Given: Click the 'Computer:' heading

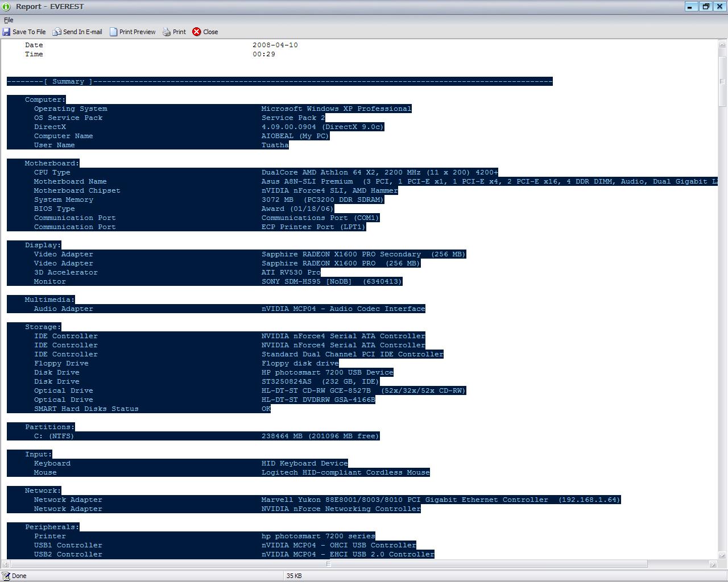Looking at the screenshot, I should tap(45, 99).
